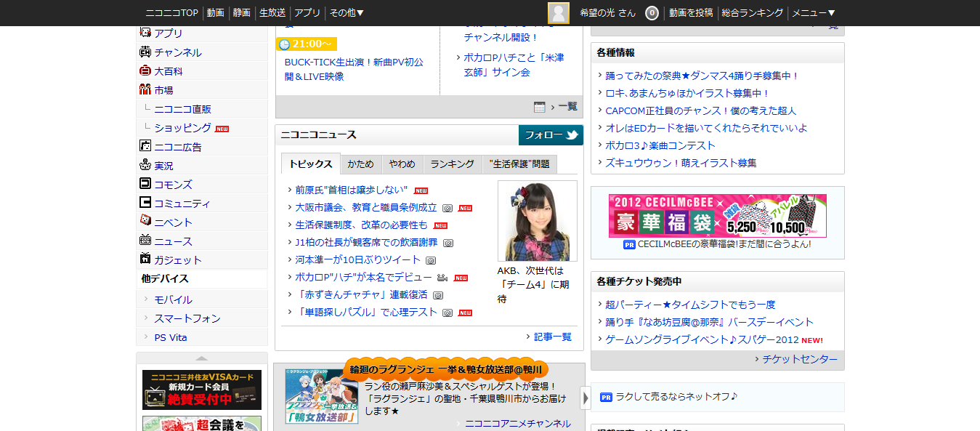Click the PR icon before CECILMcBEE text
980x431 pixels.
coord(630,245)
